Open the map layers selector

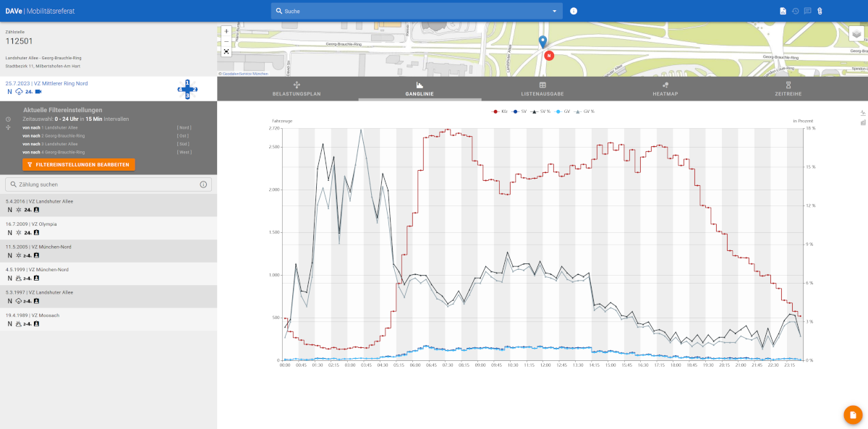[x=856, y=34]
